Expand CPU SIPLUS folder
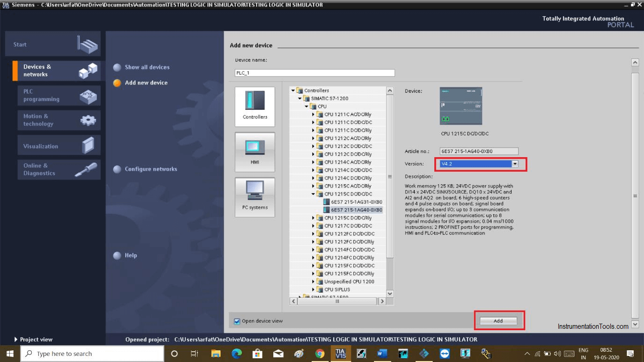The width and height of the screenshot is (644, 362). (x=314, y=290)
